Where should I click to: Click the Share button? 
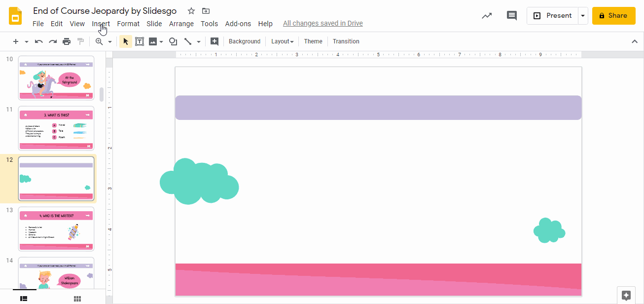(x=613, y=15)
